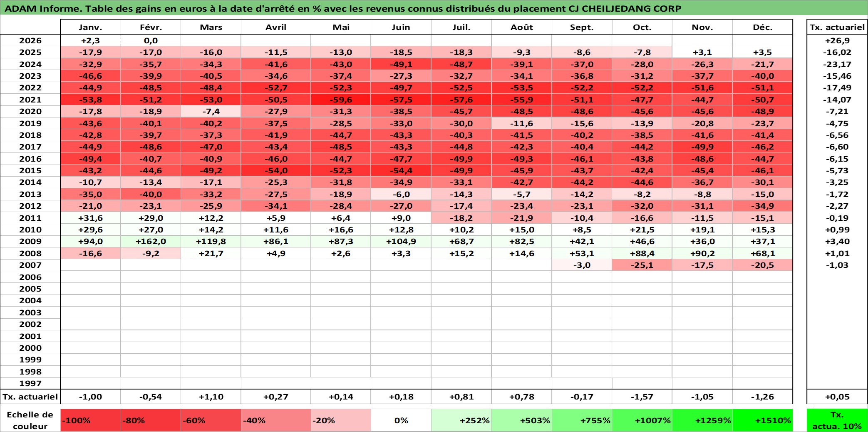This screenshot has height=432, width=868.
Task: Select the 2009 row label
Action: coord(30,241)
